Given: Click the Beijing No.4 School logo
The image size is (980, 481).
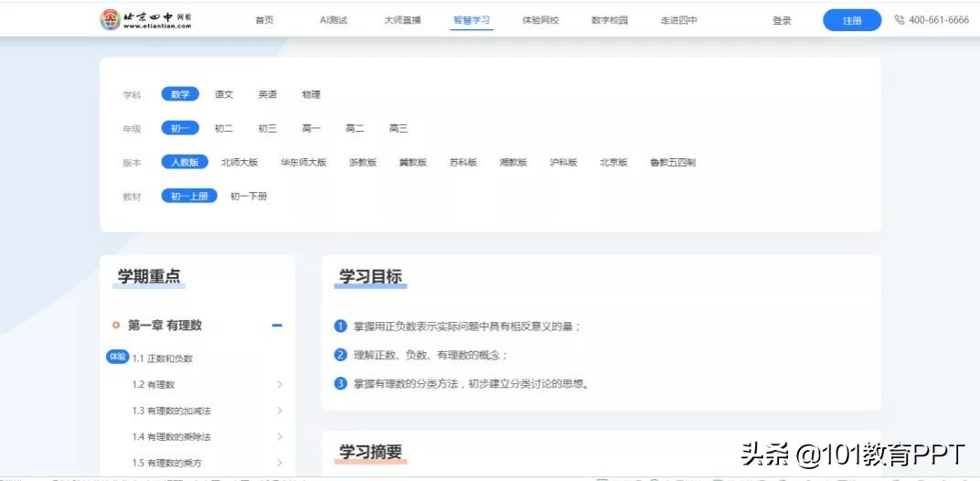Looking at the screenshot, I should (x=146, y=19).
